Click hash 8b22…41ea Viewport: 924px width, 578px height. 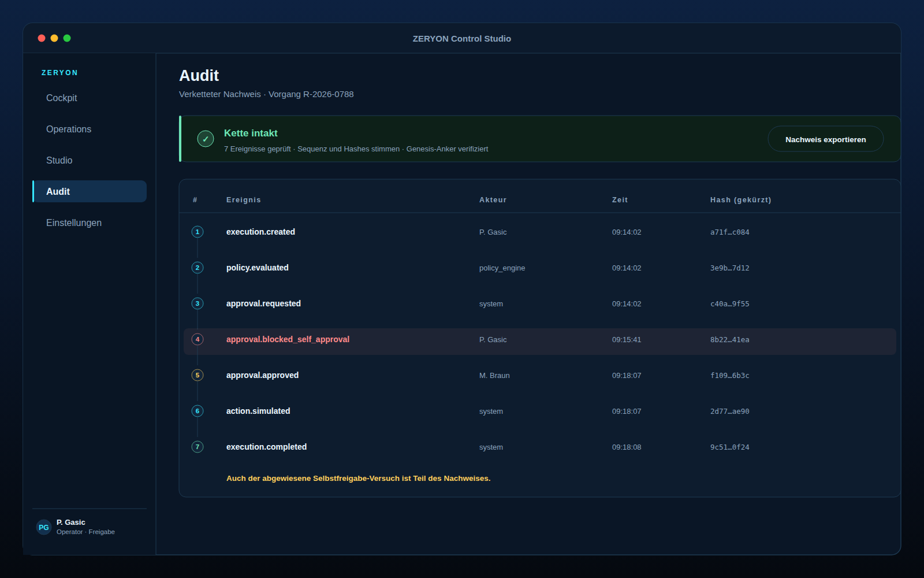(729, 340)
